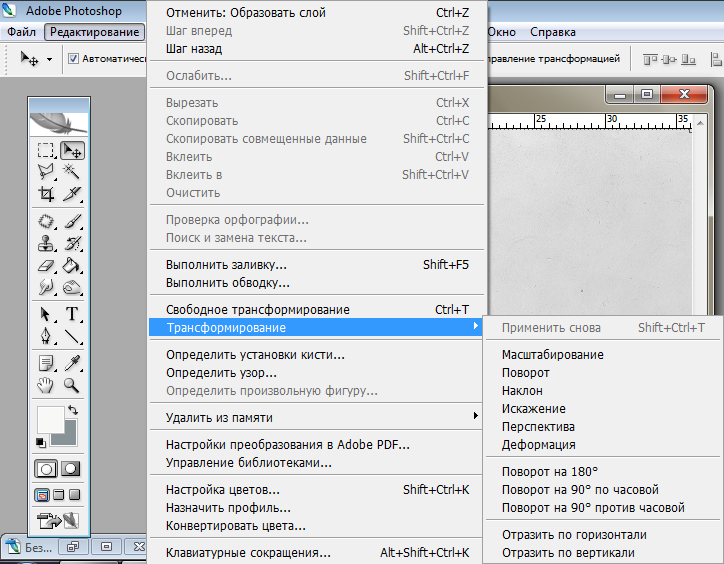Click the swap foreground/background colors arrow
The width and height of the screenshot is (724, 564).
pos(73,410)
